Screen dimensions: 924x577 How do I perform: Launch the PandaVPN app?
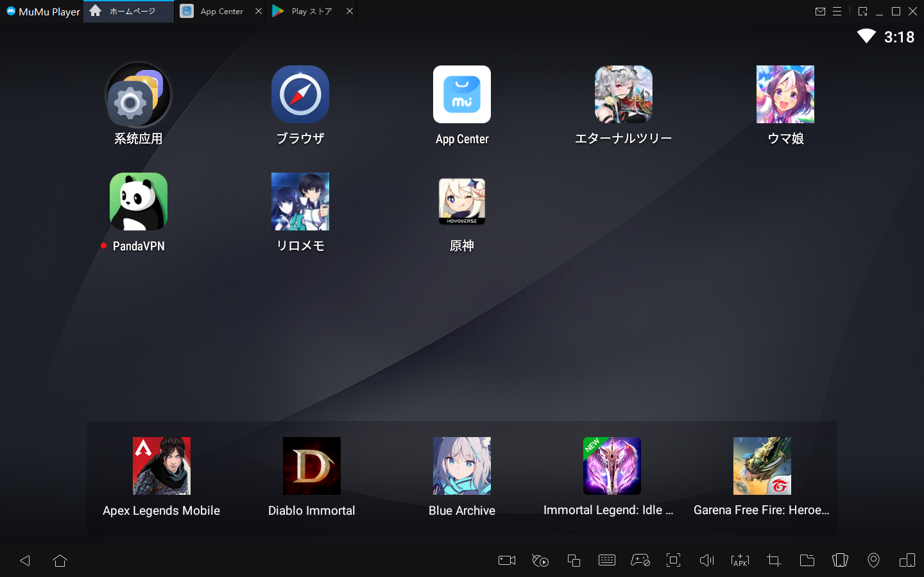(139, 202)
